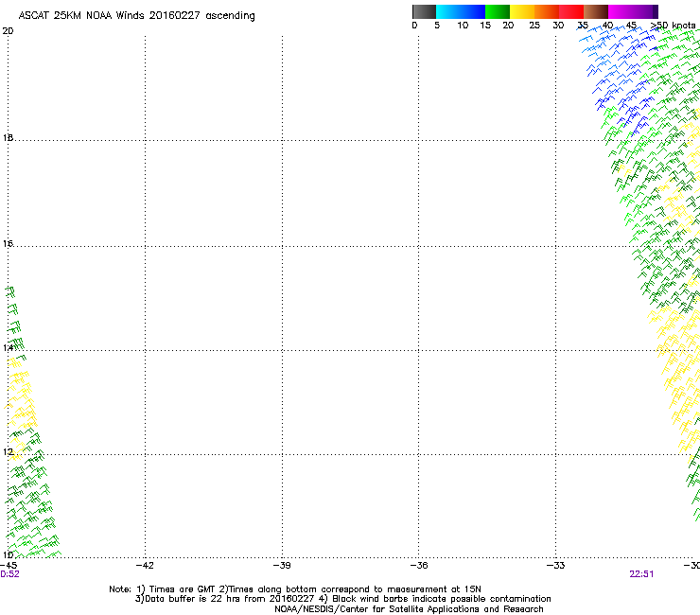Image resolution: width=700 pixels, height=615 pixels.
Task: Click the cyan-blue 5-15 knots color band
Action: click(x=461, y=11)
